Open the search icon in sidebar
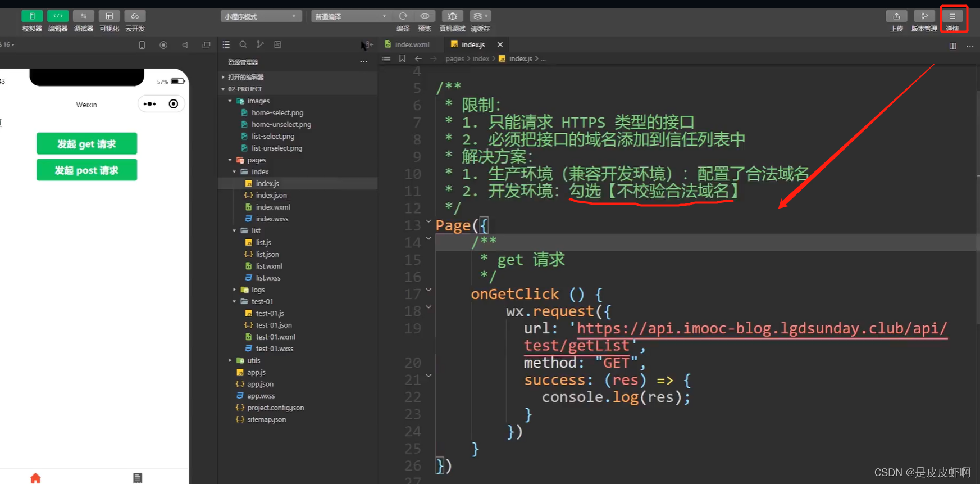The width and height of the screenshot is (980, 484). point(243,44)
